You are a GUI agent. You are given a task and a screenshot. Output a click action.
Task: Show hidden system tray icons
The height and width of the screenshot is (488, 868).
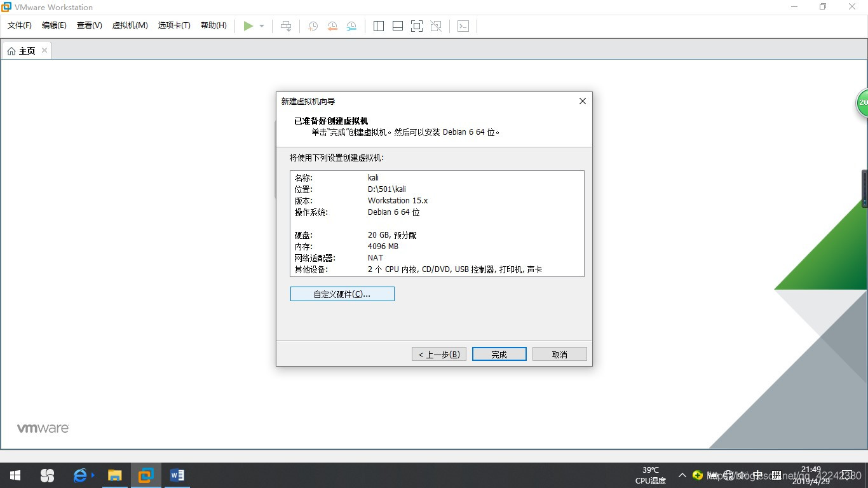click(682, 475)
